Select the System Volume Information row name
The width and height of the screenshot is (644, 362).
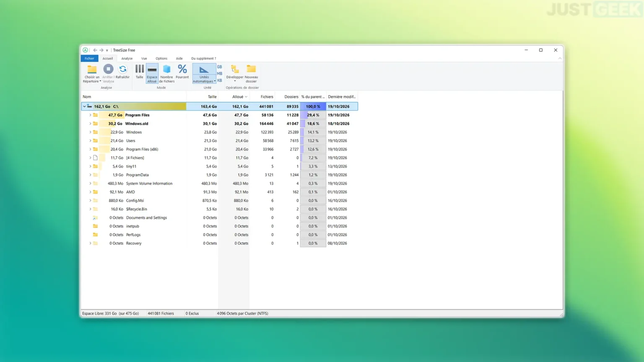tap(149, 184)
